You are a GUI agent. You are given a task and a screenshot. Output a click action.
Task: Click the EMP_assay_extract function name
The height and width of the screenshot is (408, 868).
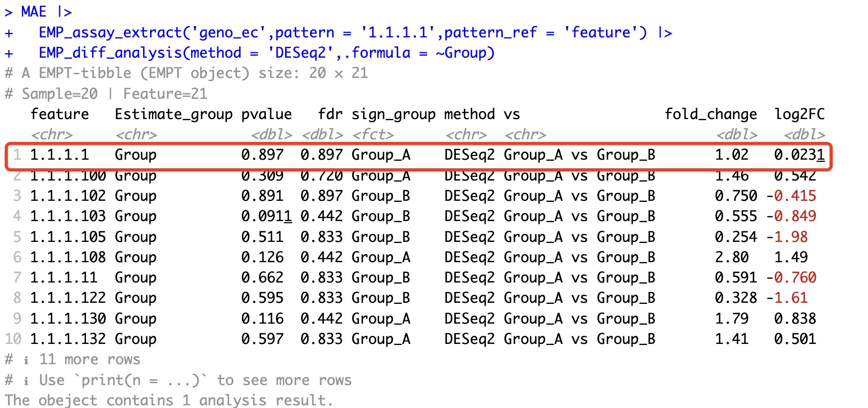[x=110, y=33]
